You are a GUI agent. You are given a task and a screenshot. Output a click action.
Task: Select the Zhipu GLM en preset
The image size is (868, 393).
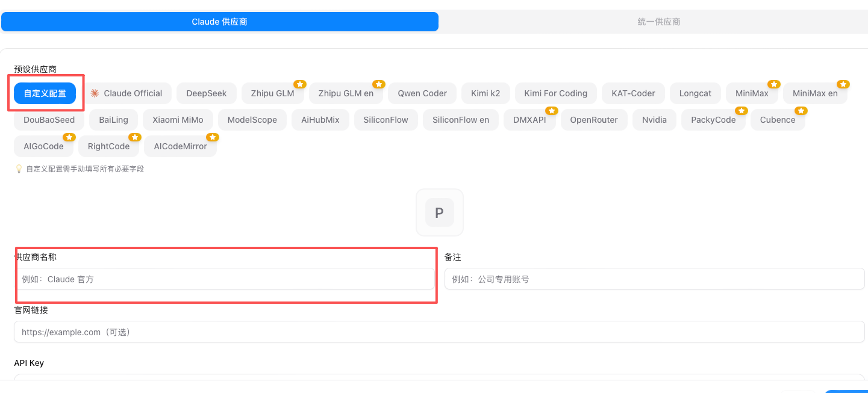[x=346, y=93]
